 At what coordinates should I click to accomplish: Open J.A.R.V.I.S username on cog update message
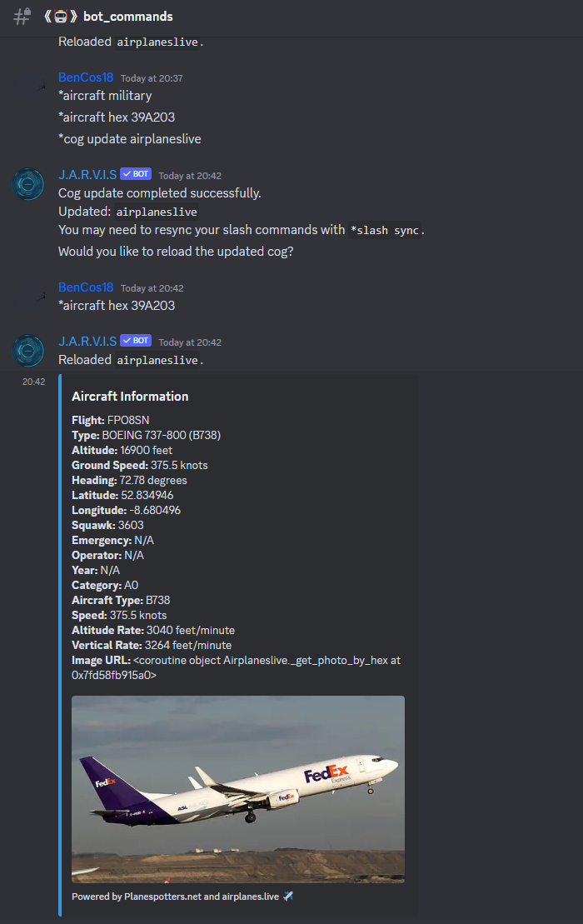point(87,174)
